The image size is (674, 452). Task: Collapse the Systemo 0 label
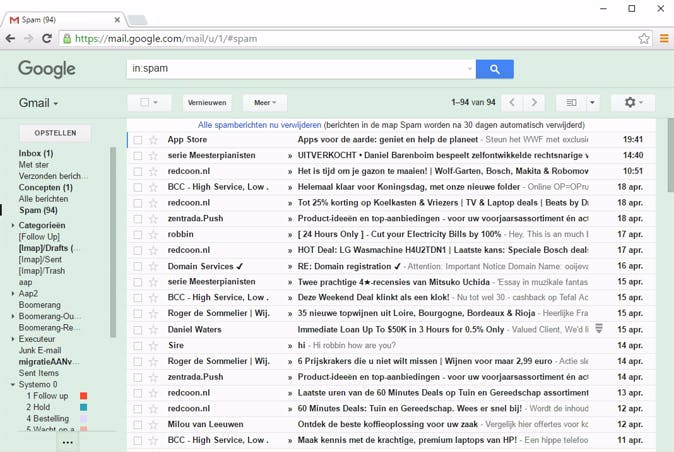tap(12, 385)
